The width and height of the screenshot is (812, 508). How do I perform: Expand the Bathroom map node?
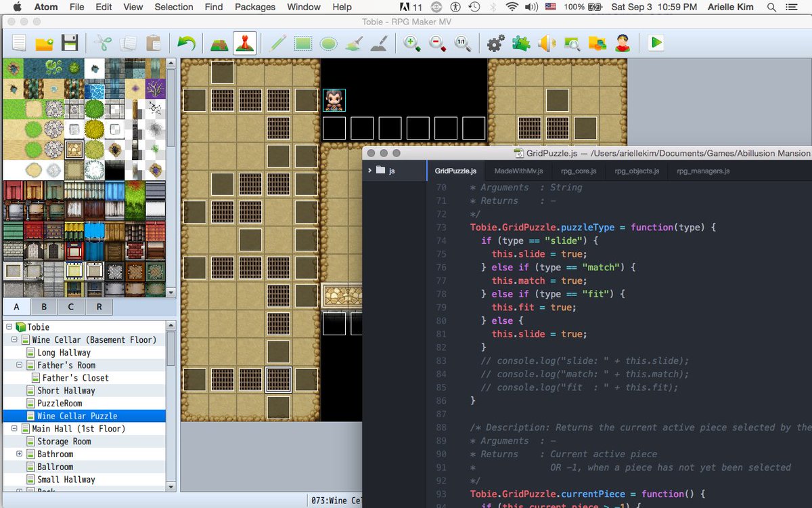coord(20,454)
